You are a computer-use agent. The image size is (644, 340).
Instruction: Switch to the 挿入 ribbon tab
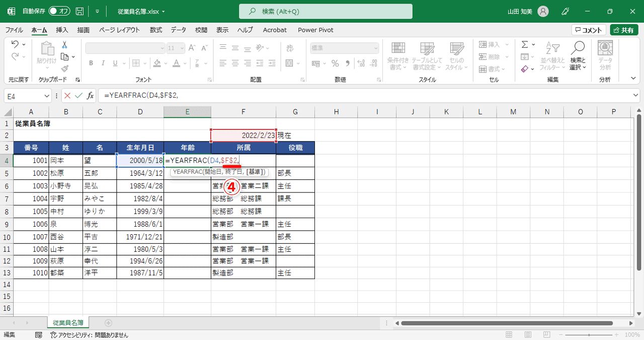[61, 30]
